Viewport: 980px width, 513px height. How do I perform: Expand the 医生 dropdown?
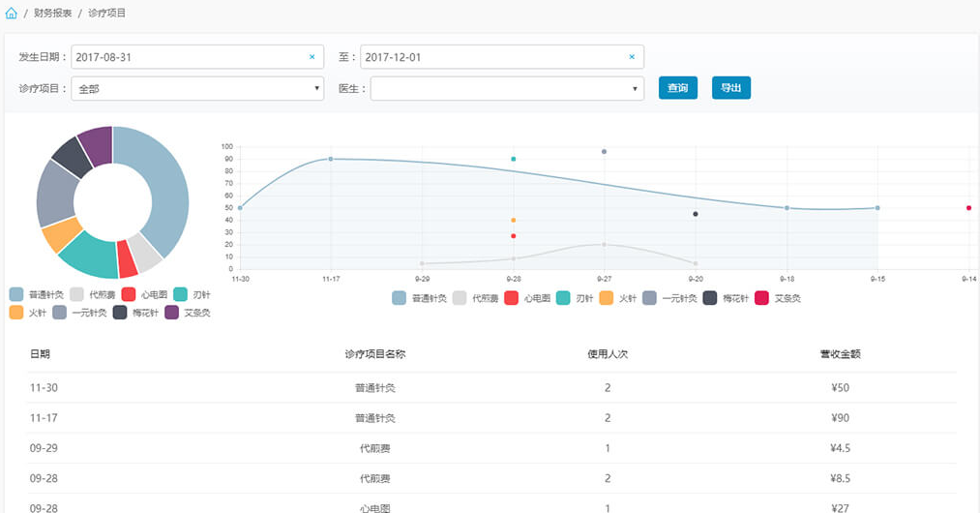pyautogui.click(x=507, y=89)
